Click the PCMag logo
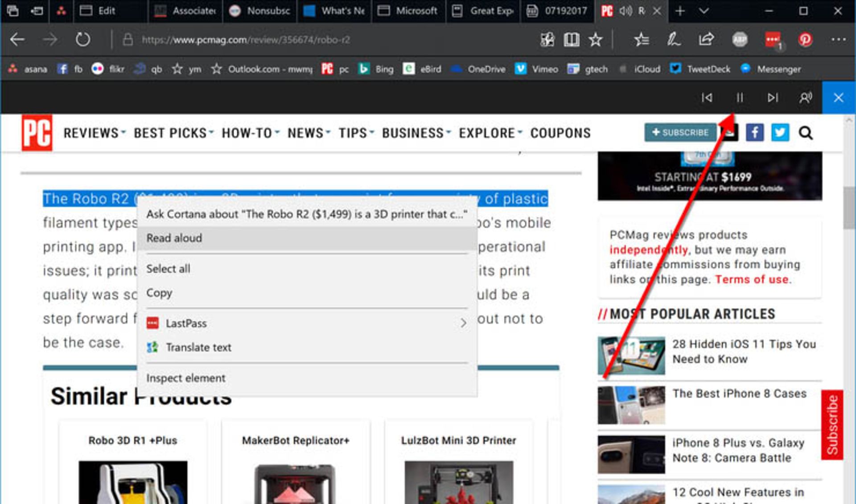Screen dimensions: 856x504 tap(37, 132)
